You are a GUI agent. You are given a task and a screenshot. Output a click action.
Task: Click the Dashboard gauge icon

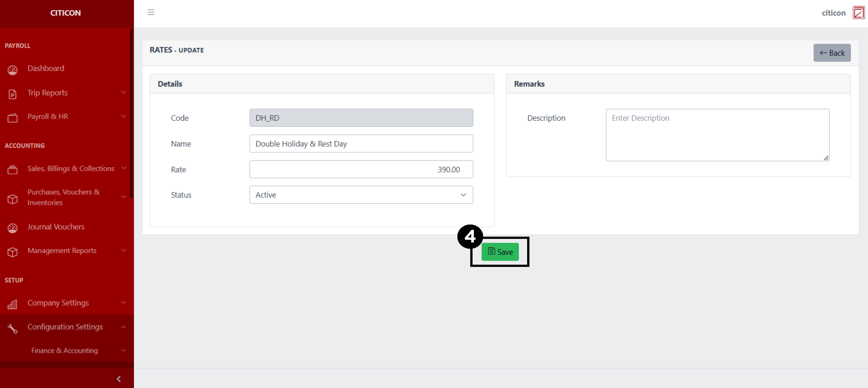click(x=12, y=70)
